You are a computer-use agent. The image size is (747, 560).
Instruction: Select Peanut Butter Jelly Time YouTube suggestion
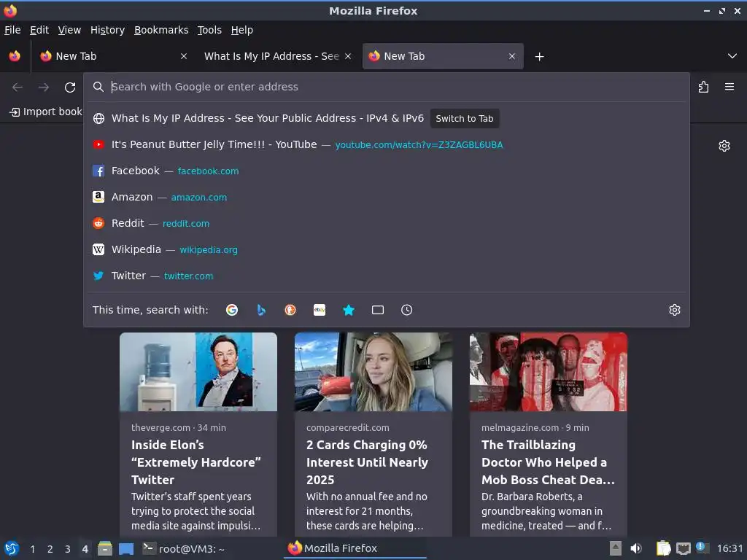[x=387, y=144]
